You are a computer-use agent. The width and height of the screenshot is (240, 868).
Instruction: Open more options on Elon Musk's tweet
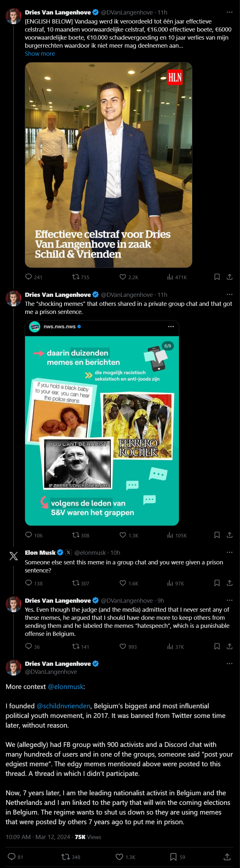(230, 552)
